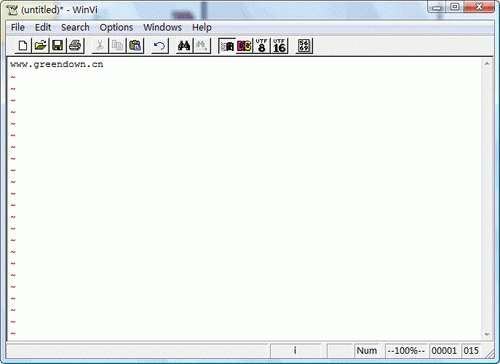Toggle the DOS character set button
500x364 pixels.
(x=244, y=46)
